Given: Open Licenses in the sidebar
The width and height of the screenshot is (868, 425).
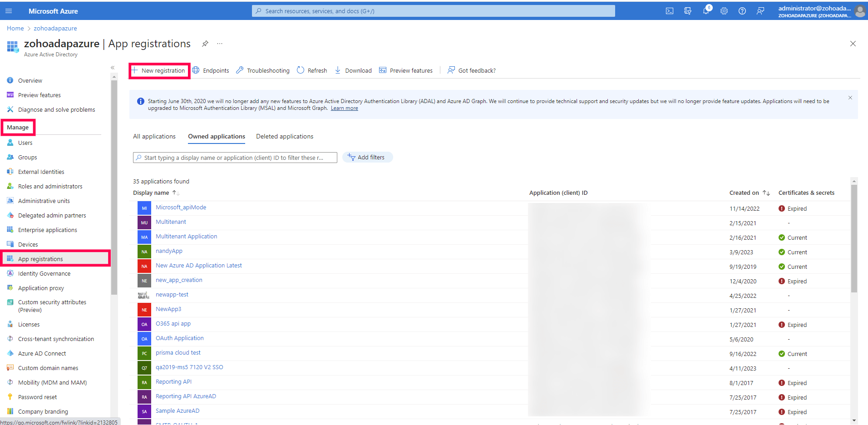Looking at the screenshot, I should (x=29, y=324).
